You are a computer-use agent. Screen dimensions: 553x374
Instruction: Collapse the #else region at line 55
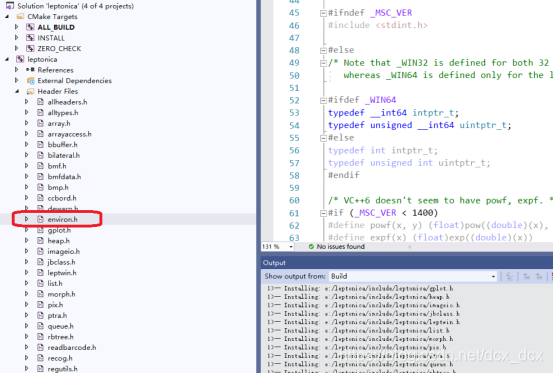(323, 138)
